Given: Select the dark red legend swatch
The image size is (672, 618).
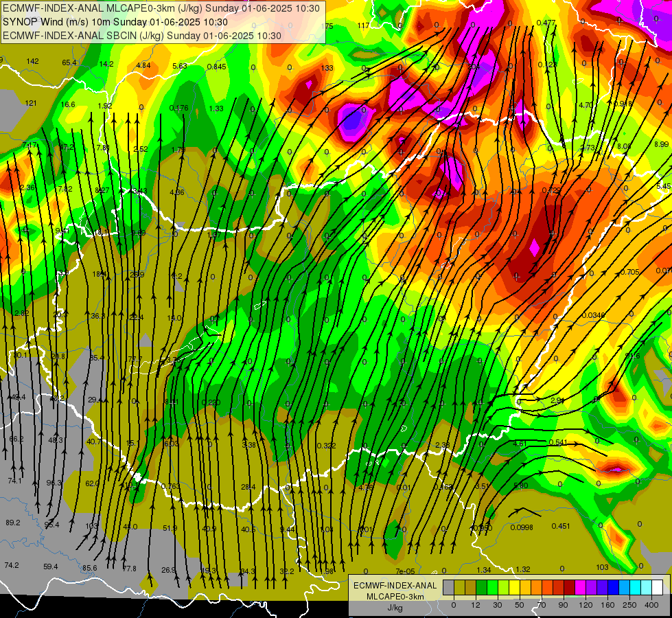Looking at the screenshot, I should 569,587.
